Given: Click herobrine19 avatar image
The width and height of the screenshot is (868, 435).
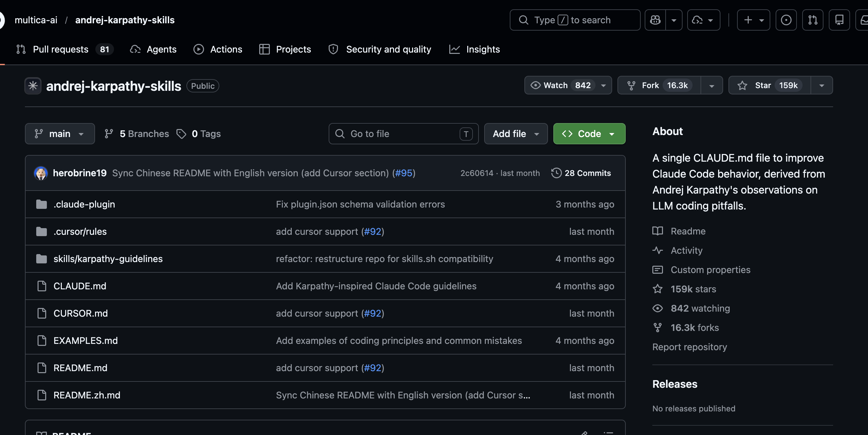Looking at the screenshot, I should point(41,173).
